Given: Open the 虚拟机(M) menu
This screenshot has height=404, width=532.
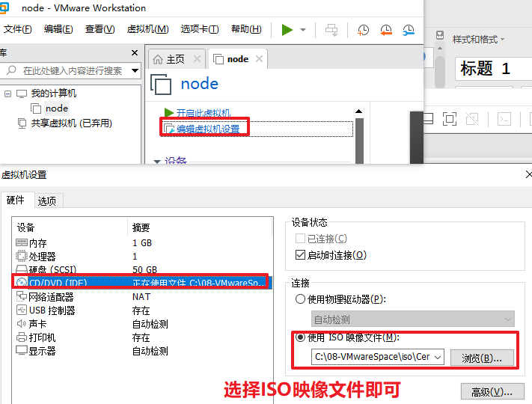Looking at the screenshot, I should tap(147, 29).
